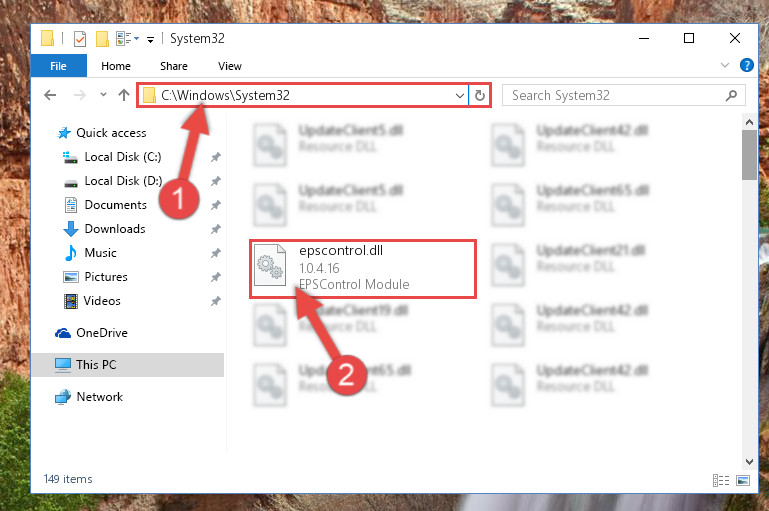The image size is (769, 511).
Task: Close the System32 window
Action: coord(734,38)
